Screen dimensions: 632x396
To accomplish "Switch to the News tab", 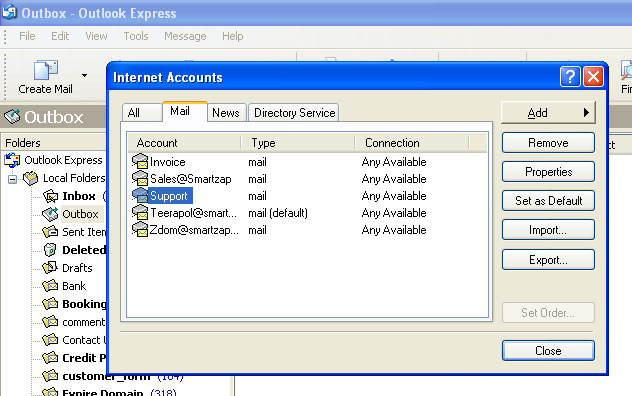I will 226,113.
